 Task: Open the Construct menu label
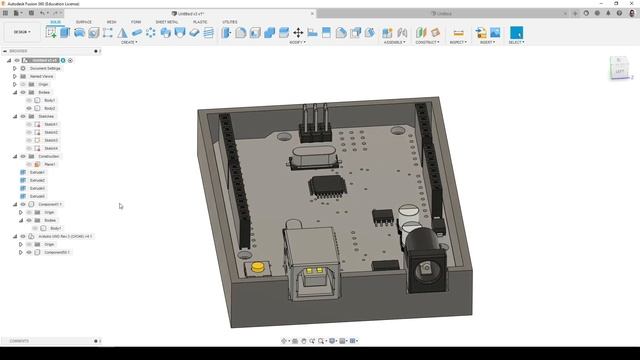pyautogui.click(x=427, y=42)
